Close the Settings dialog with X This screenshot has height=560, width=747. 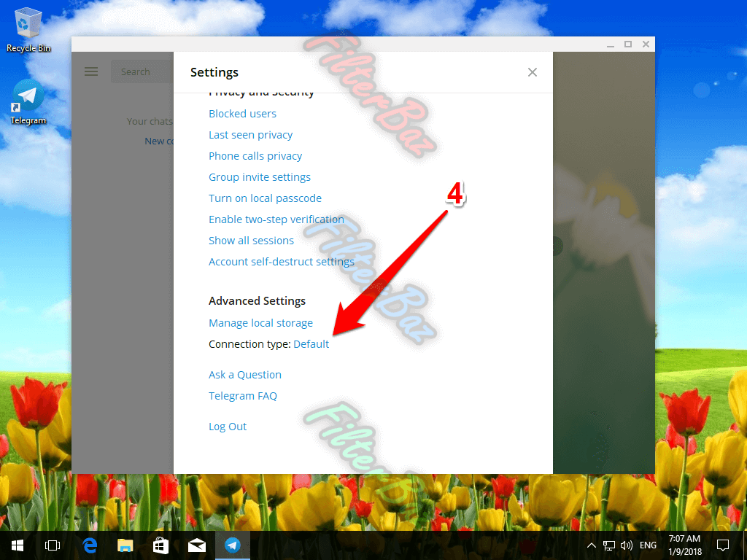click(x=533, y=72)
